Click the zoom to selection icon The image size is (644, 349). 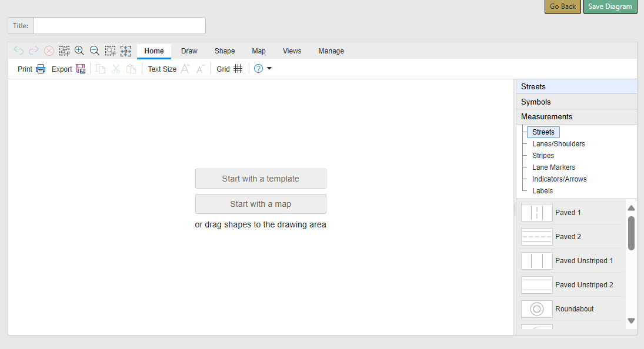click(x=110, y=51)
